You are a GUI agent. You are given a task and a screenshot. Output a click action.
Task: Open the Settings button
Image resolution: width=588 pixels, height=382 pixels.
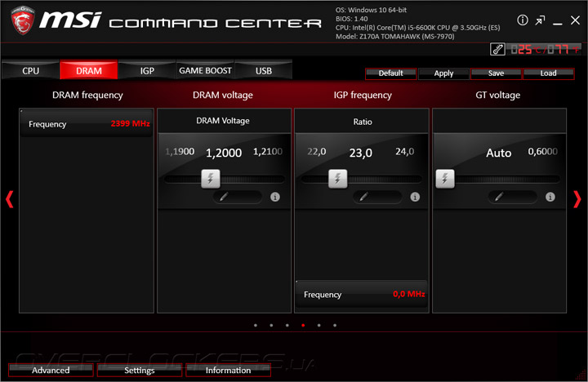click(139, 371)
